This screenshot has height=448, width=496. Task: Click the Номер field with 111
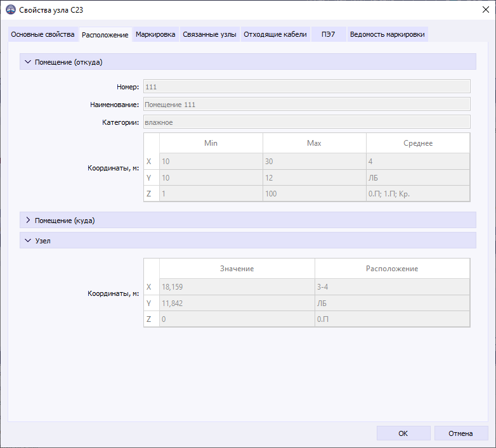[307, 87]
